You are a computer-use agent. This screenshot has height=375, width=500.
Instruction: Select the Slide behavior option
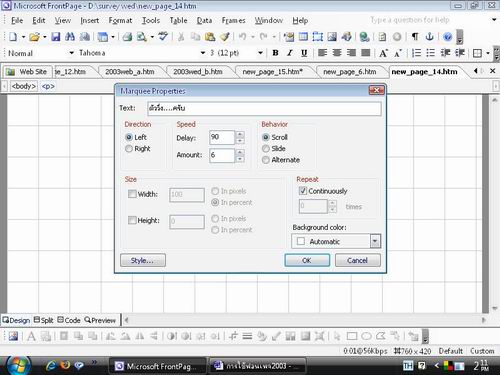click(266, 148)
